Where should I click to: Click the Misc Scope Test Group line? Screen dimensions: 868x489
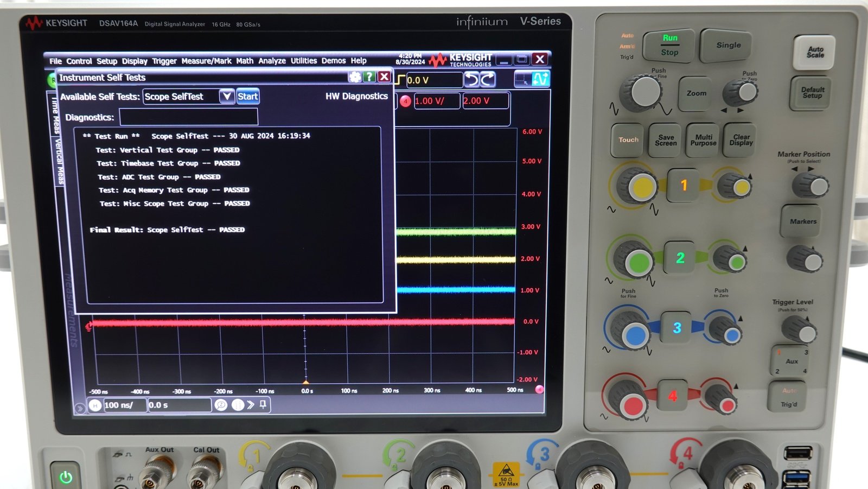click(175, 204)
